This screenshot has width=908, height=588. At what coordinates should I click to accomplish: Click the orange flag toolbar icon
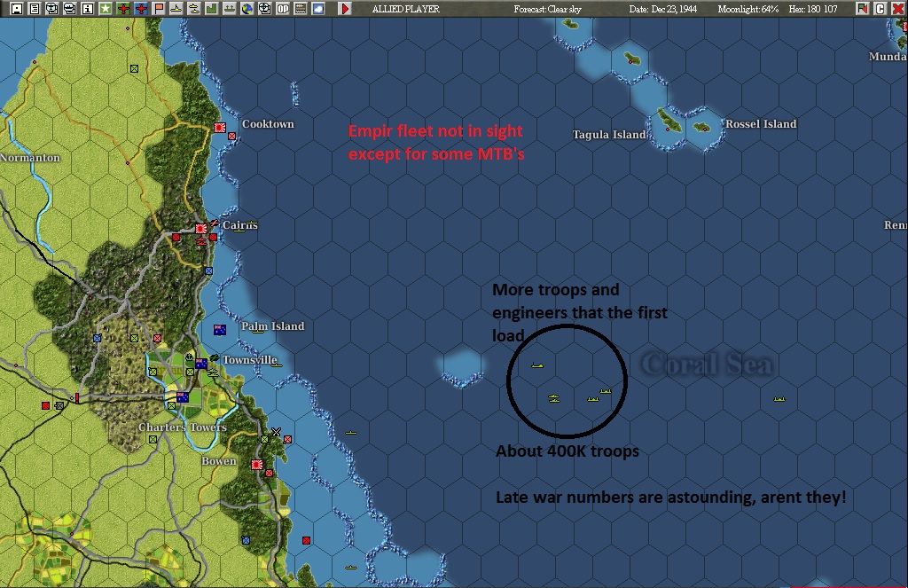coord(159,9)
